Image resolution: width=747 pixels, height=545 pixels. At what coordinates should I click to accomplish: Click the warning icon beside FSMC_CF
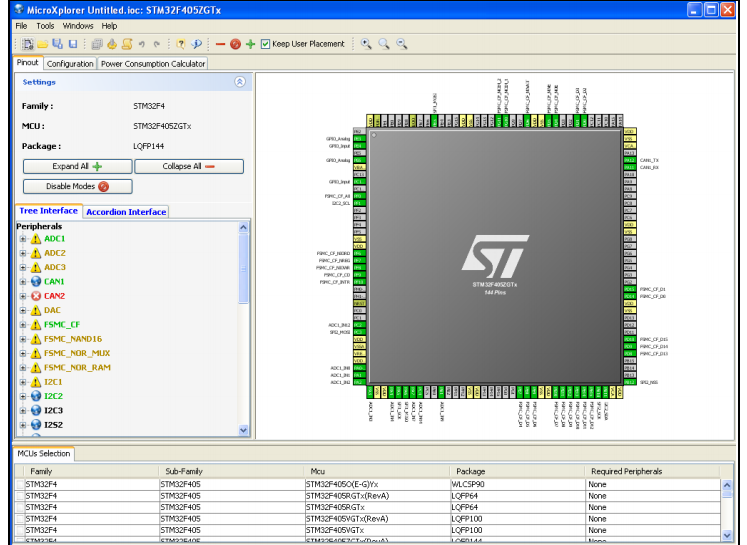(36, 325)
